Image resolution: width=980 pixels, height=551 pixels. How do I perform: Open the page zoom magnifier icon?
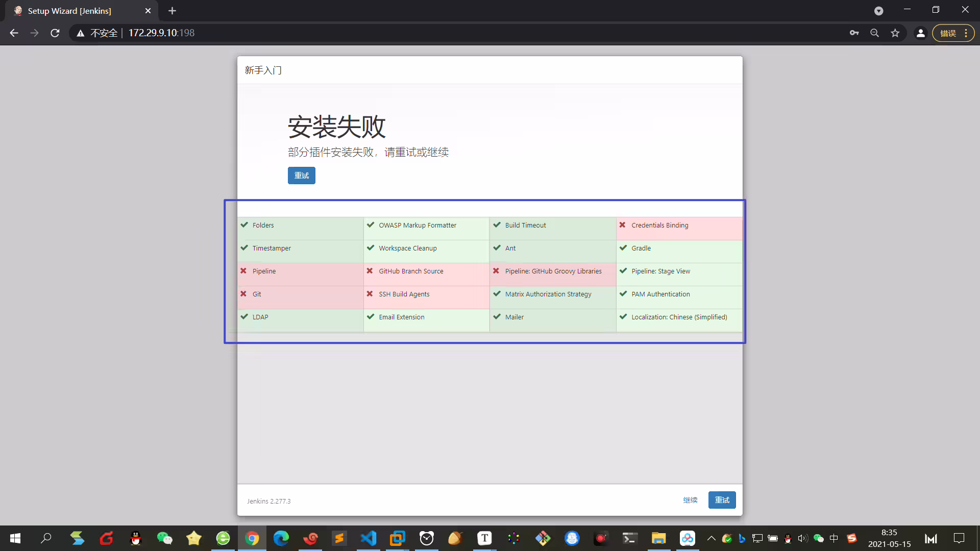click(x=874, y=33)
